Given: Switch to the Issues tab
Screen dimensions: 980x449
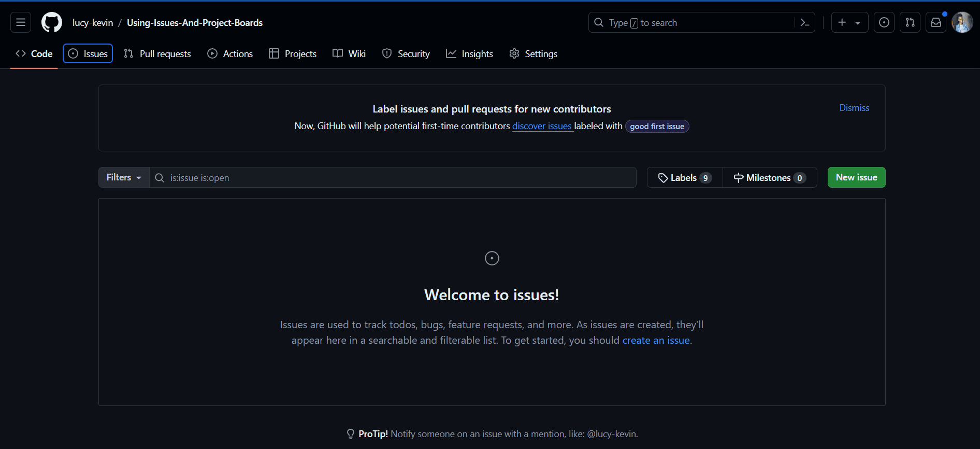Looking at the screenshot, I should click(88, 53).
